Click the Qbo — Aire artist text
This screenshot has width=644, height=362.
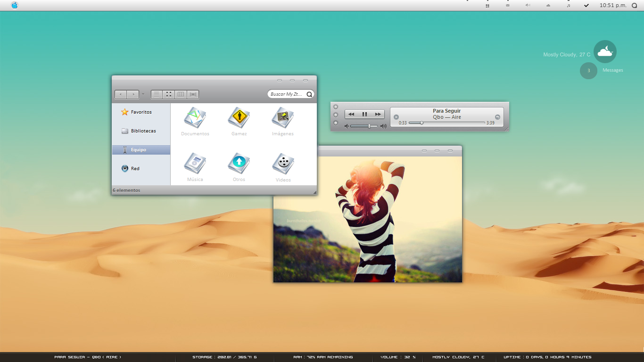(447, 117)
